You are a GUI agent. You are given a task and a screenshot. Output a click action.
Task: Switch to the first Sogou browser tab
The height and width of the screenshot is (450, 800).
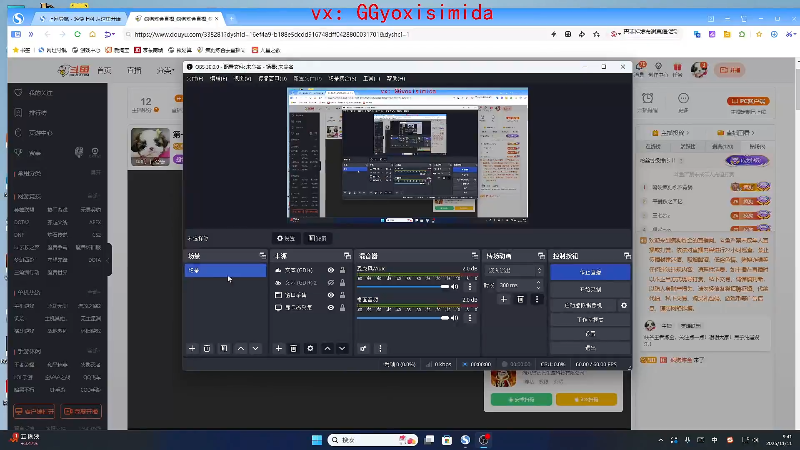pos(80,18)
